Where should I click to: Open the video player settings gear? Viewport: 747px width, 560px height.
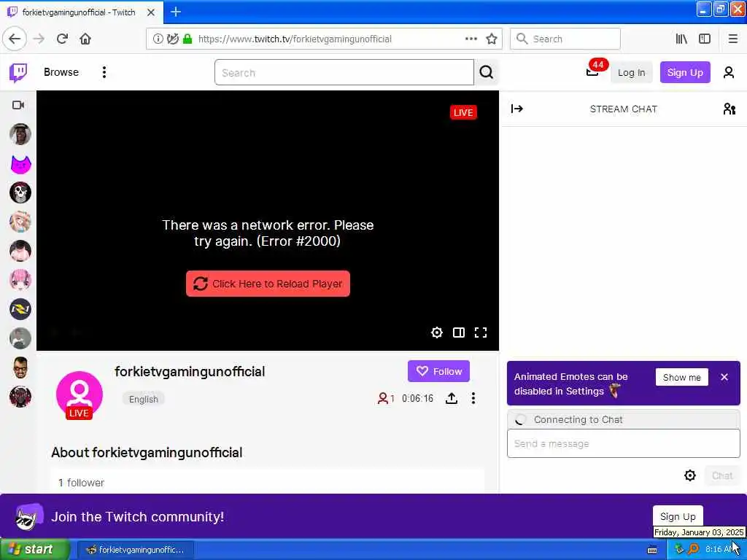click(436, 332)
